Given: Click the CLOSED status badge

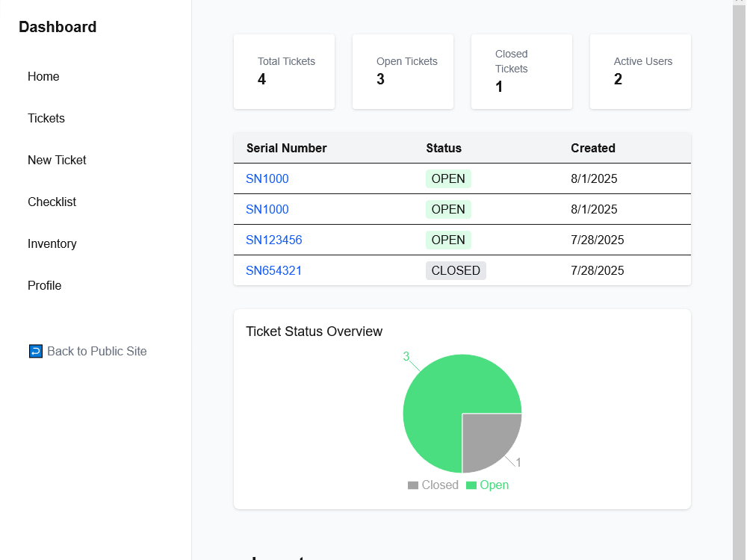Looking at the screenshot, I should click(x=456, y=270).
